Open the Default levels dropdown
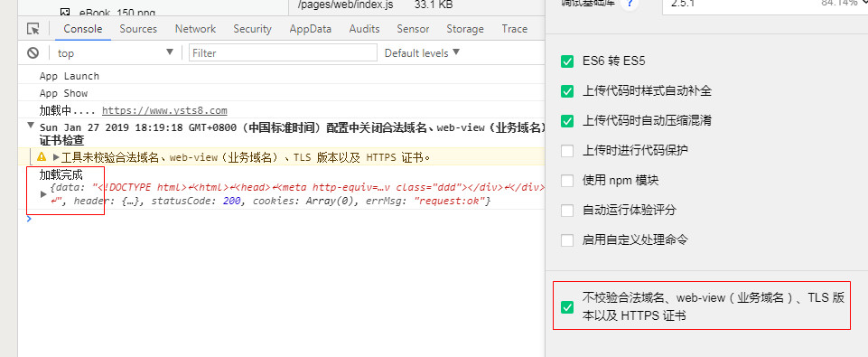This screenshot has width=868, height=357. click(x=423, y=53)
